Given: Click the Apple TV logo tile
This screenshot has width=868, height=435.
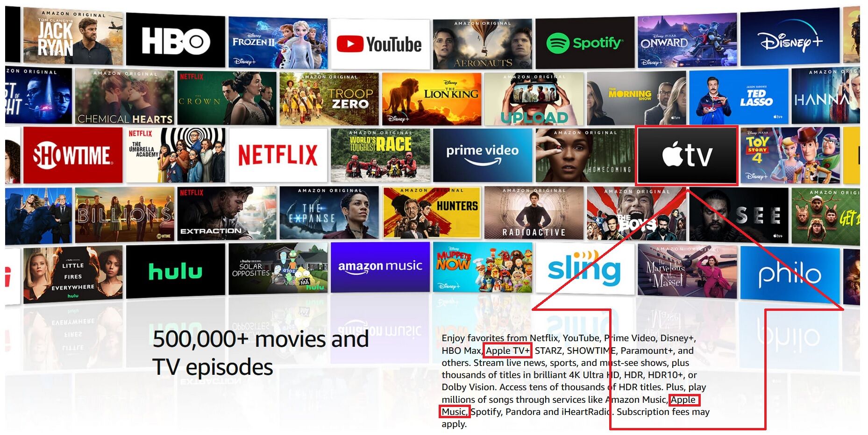Looking at the screenshot, I should coord(687,155).
